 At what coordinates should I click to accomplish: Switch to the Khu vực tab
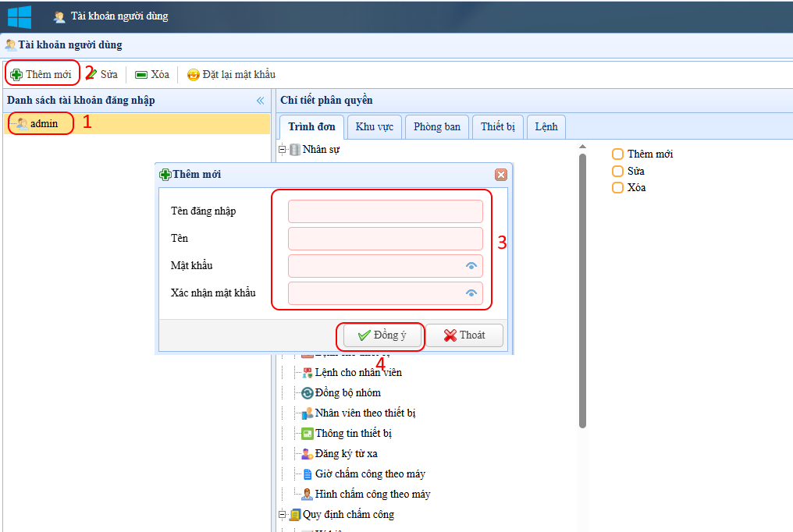click(374, 126)
